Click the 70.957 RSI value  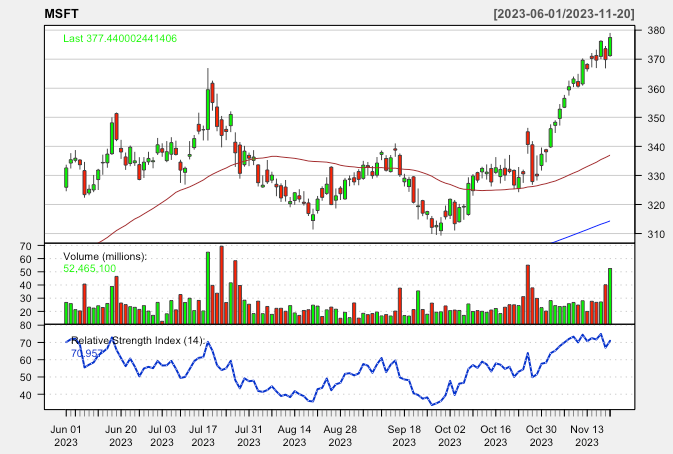click(87, 353)
